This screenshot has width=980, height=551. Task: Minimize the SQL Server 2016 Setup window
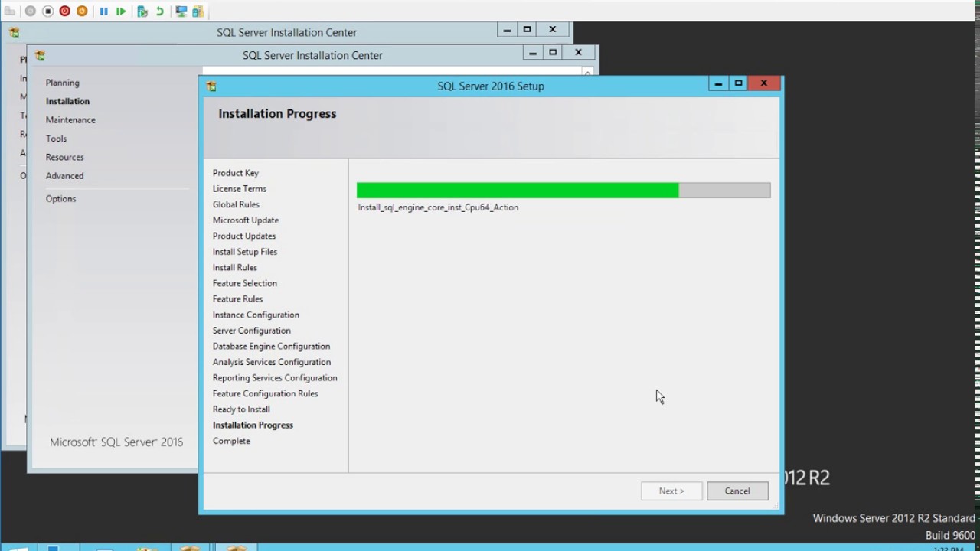(718, 83)
